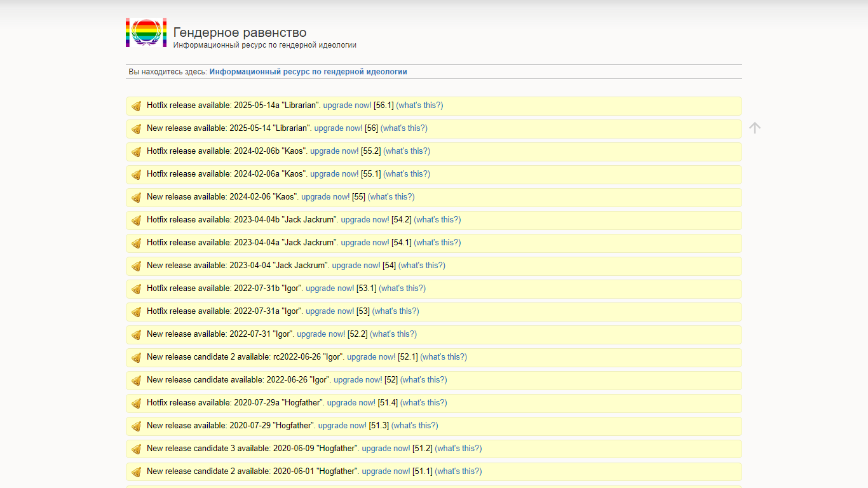868x488 pixels.
Task: Open what's this? link for [51.2]
Action: click(x=459, y=449)
